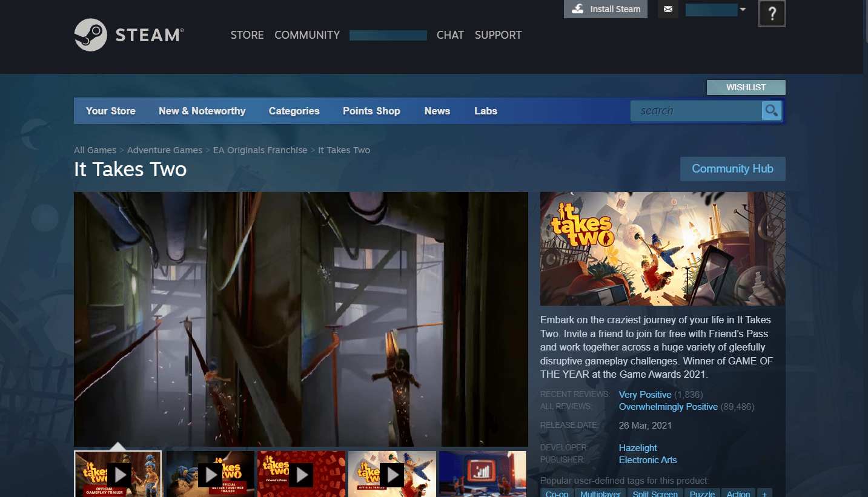
Task: Open the envelope notification icon
Action: pos(668,9)
